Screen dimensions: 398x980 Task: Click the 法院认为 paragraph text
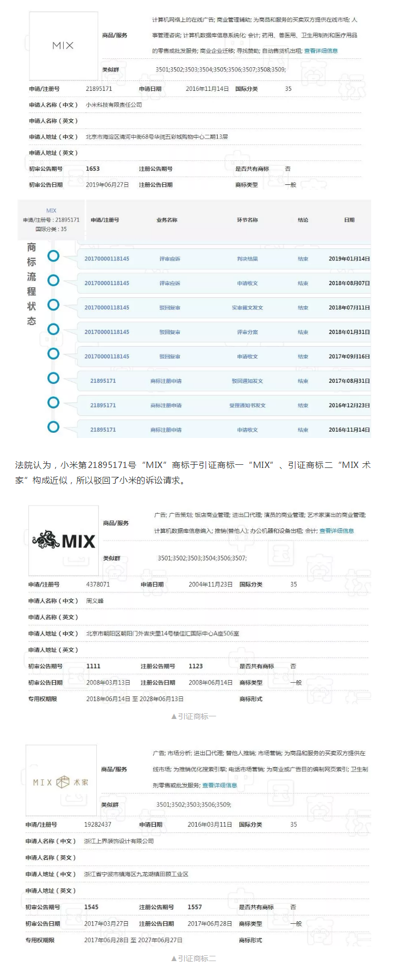193,473
